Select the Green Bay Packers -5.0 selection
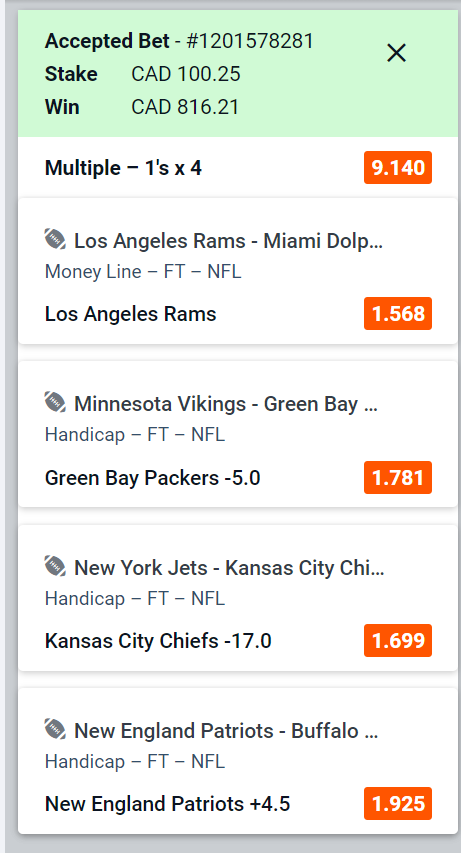461x853 pixels. 152,478
